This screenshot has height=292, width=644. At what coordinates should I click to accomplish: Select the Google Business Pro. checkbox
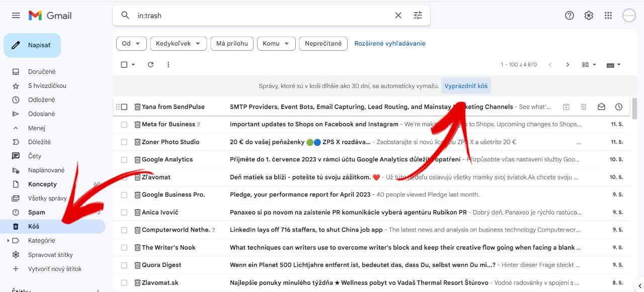coord(124,195)
